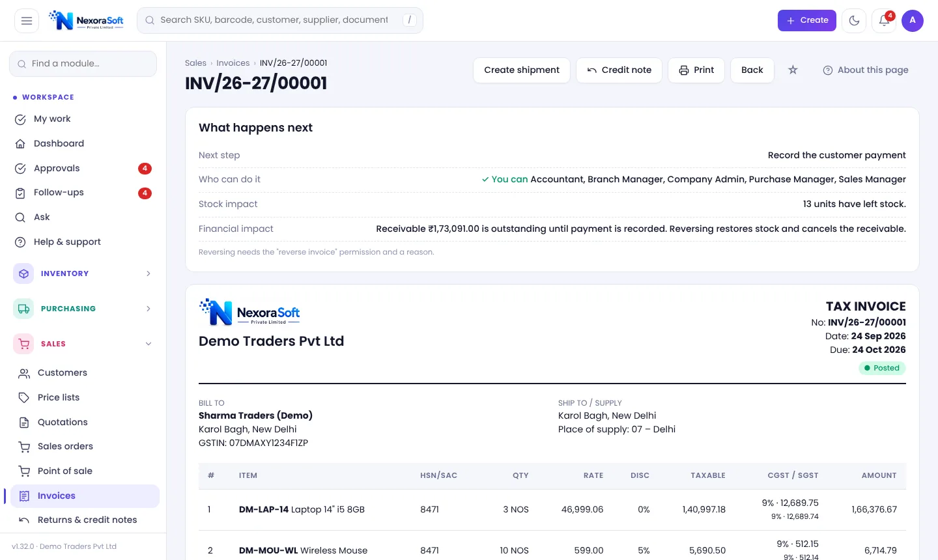Open Help & support
This screenshot has width=938, height=560.
tap(83, 242)
